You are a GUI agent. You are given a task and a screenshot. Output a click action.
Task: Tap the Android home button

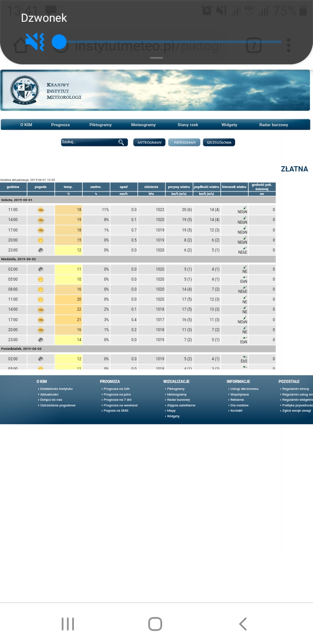click(x=155, y=624)
